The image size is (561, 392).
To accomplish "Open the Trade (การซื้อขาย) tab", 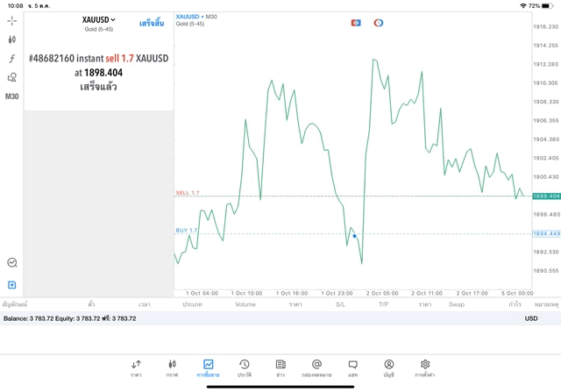I will [208, 368].
